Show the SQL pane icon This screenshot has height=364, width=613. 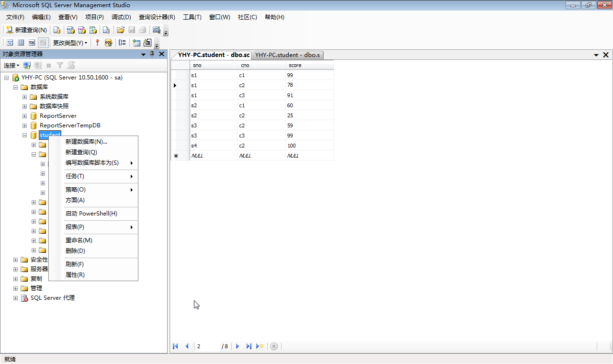click(x=32, y=43)
